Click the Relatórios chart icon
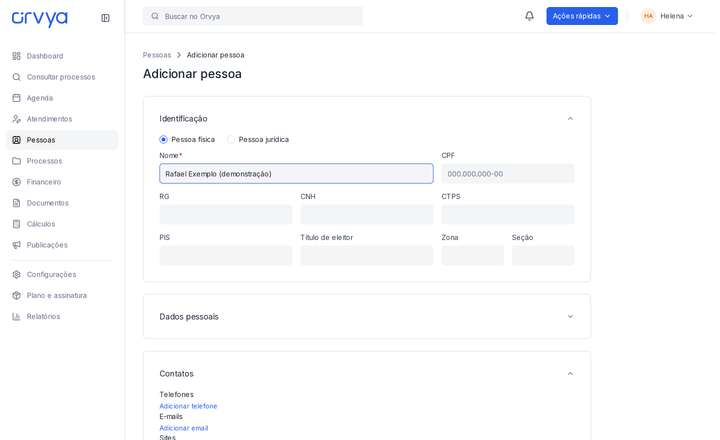 tap(17, 316)
